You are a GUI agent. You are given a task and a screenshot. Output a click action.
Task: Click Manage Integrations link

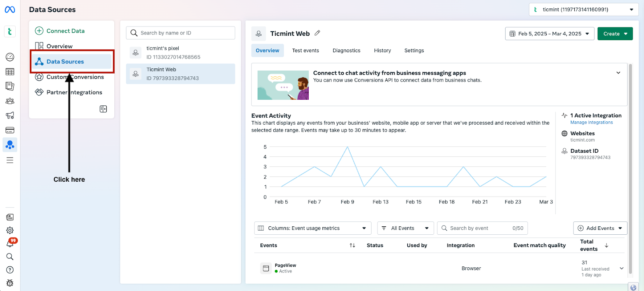click(x=591, y=123)
